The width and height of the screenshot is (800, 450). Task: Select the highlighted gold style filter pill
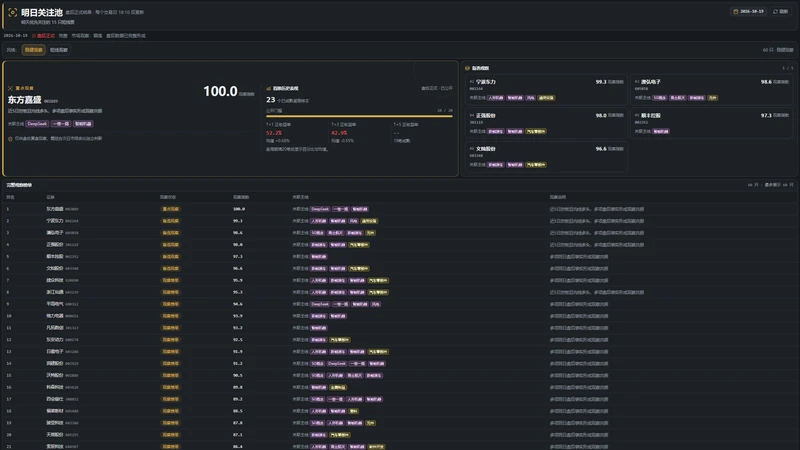34,50
